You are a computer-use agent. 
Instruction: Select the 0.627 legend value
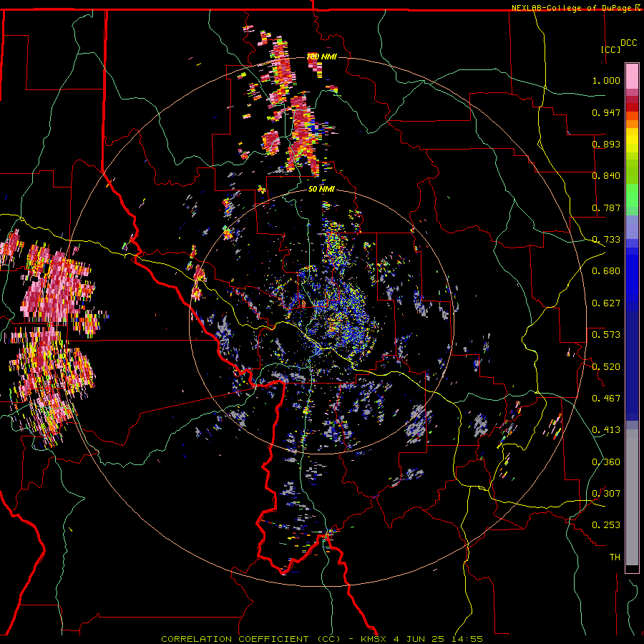[x=606, y=303]
